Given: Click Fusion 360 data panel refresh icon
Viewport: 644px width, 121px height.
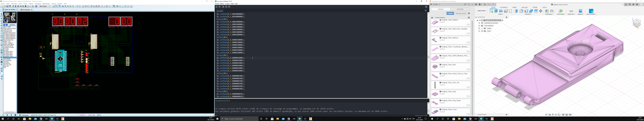Looking at the screenshot, I should point(465,4).
